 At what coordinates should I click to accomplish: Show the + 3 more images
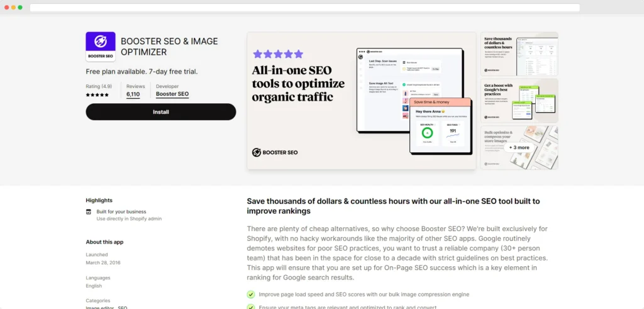519,147
